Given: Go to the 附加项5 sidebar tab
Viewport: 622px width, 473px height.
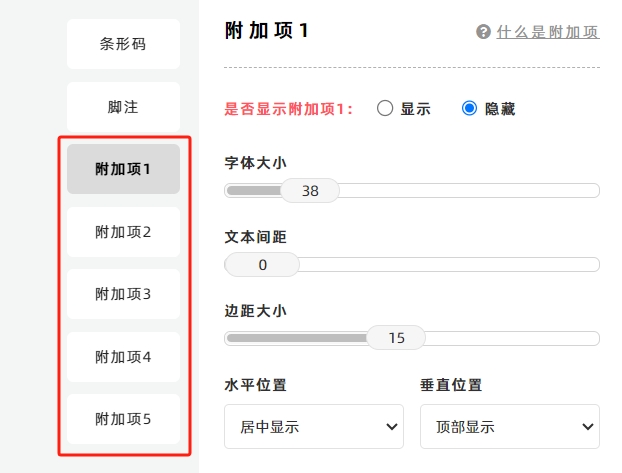Looking at the screenshot, I should click(x=123, y=419).
